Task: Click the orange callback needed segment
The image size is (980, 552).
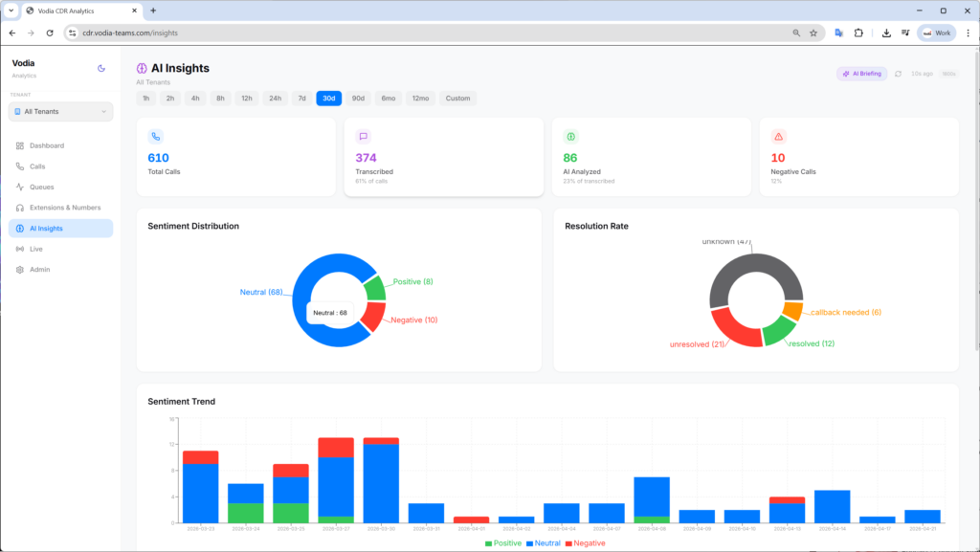Action: 793,310
